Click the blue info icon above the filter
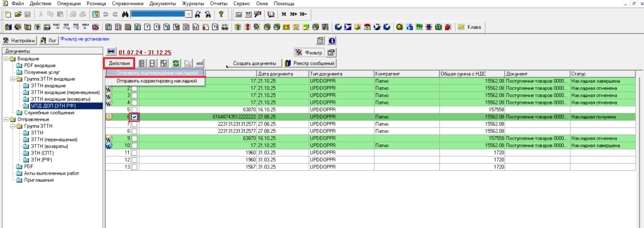 332,41
